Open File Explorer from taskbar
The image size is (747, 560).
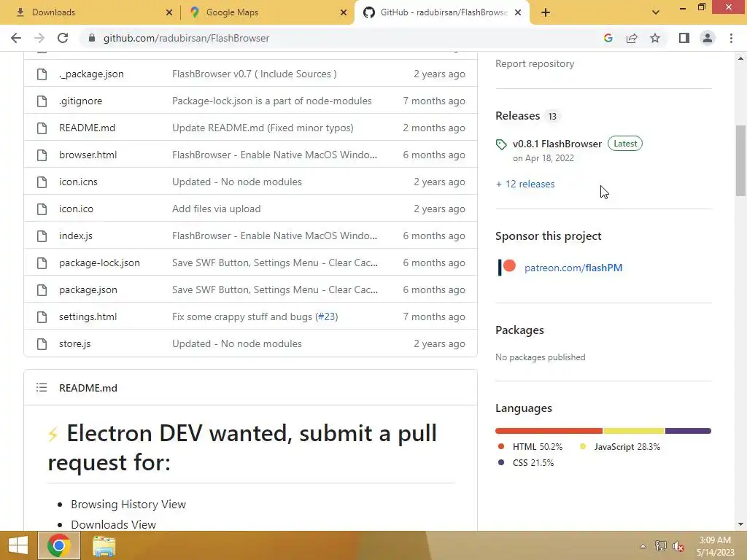[x=104, y=545]
